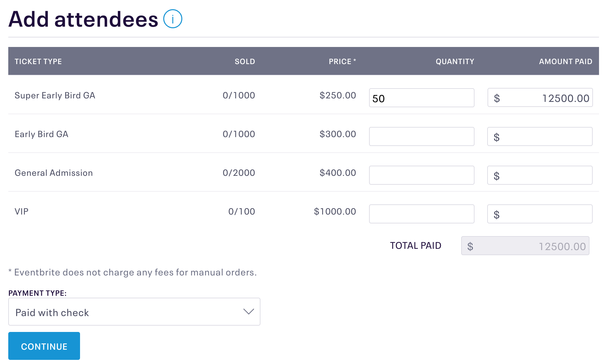Viewport: 606px width, 364px height.
Task: Focus the Super Early Bird GA quantity field
Action: point(421,98)
